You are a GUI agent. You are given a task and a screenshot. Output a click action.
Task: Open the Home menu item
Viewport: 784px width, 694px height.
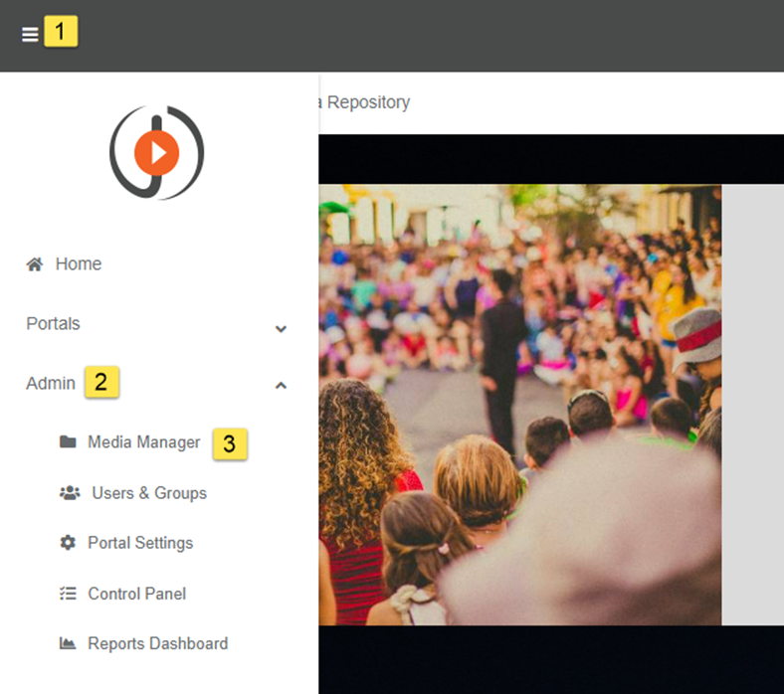[x=79, y=263]
